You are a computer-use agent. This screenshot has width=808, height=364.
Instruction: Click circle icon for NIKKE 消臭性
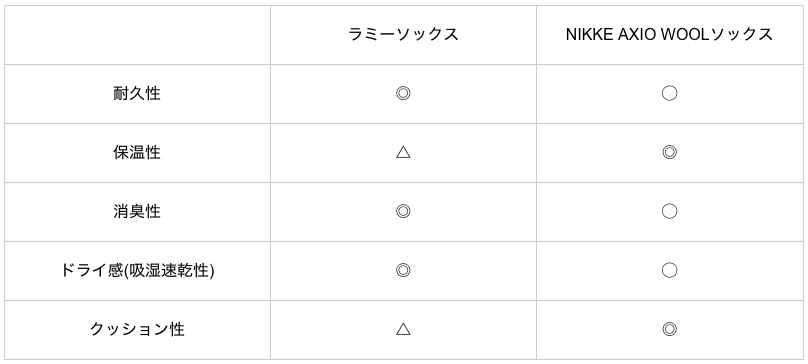[x=669, y=211]
